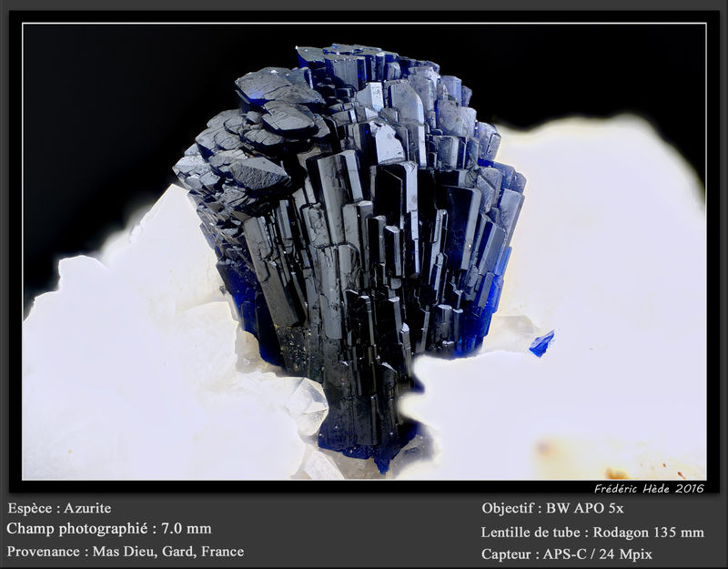The height and width of the screenshot is (569, 728).
Task: Click the word 'Azurite' in species caption
Action: click(87, 508)
